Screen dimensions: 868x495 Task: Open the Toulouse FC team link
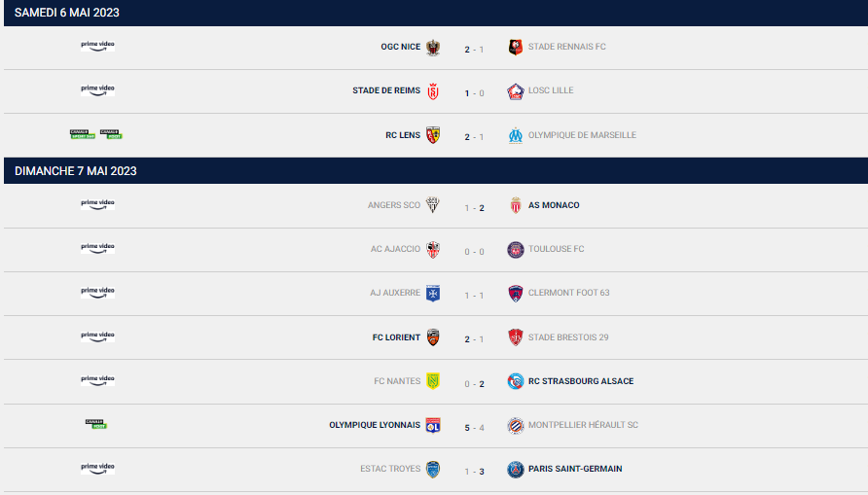556,249
